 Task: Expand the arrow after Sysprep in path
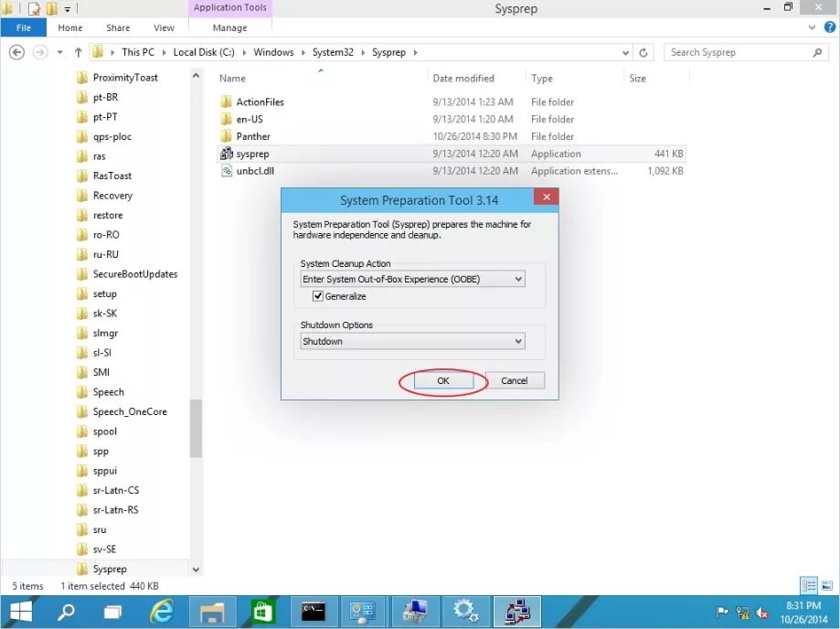pyautogui.click(x=415, y=52)
